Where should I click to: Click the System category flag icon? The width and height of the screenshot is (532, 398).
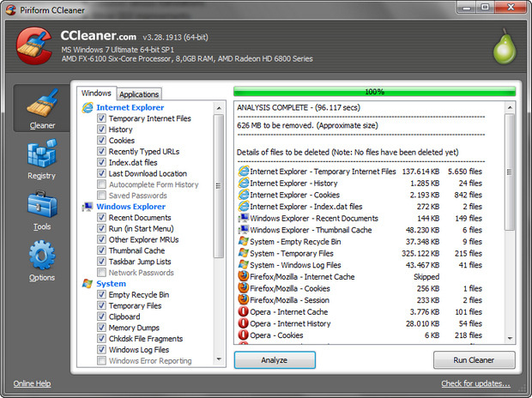pos(88,284)
